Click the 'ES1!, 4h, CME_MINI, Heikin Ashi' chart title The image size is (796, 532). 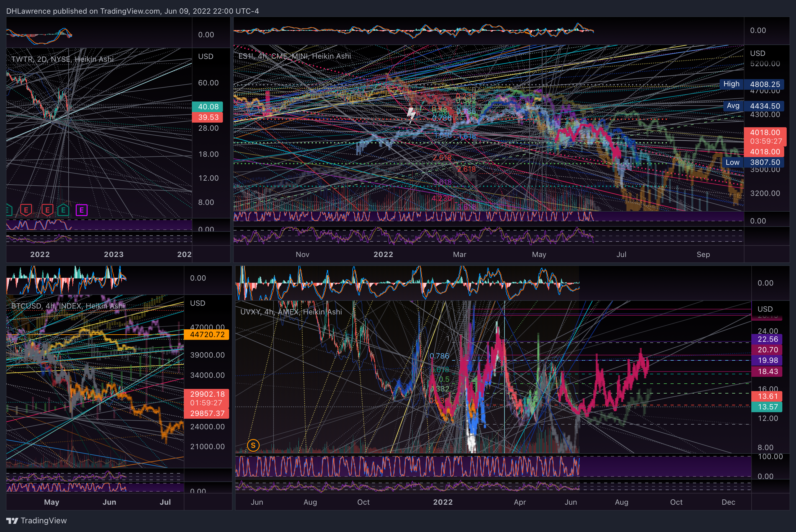295,56
